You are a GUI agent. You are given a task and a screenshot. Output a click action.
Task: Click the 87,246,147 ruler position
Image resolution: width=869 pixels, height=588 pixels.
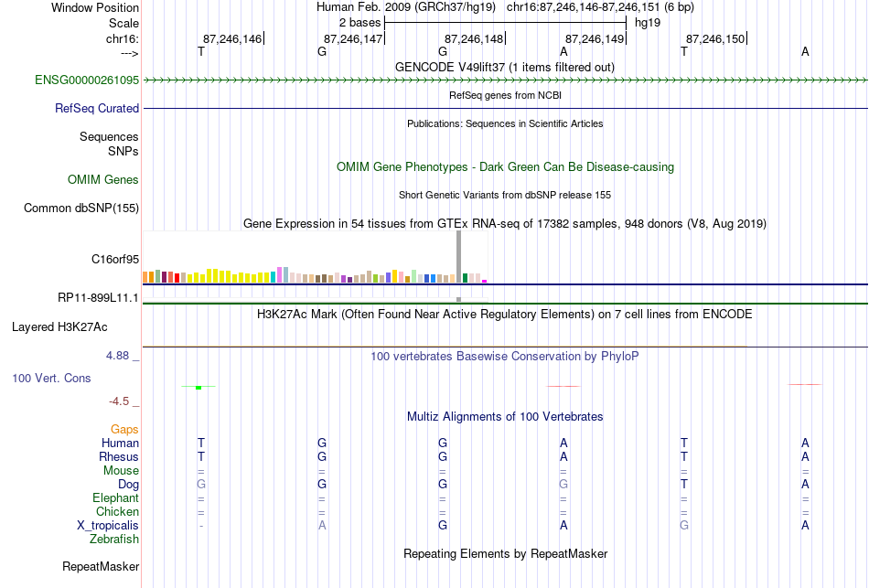(353, 38)
